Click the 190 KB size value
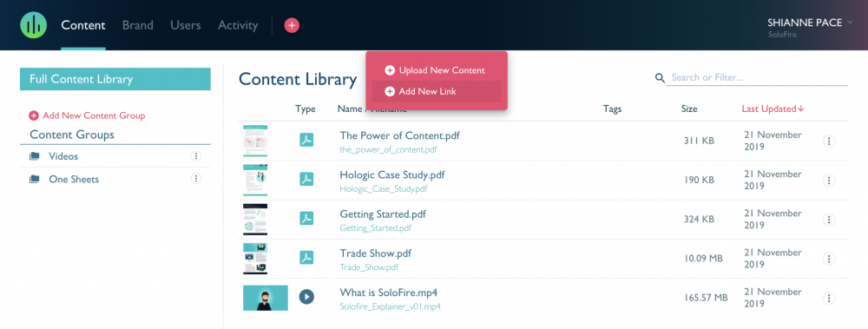The height and width of the screenshot is (329, 868). (699, 180)
